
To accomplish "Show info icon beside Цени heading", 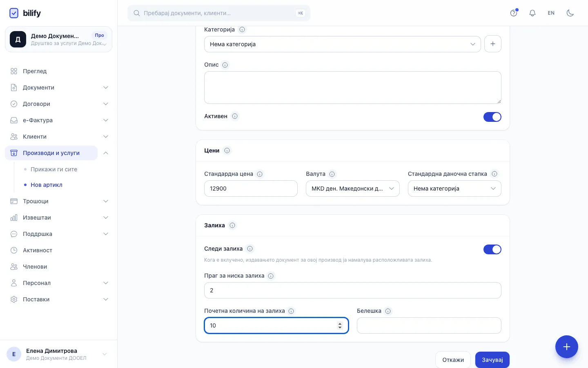I will click(227, 150).
